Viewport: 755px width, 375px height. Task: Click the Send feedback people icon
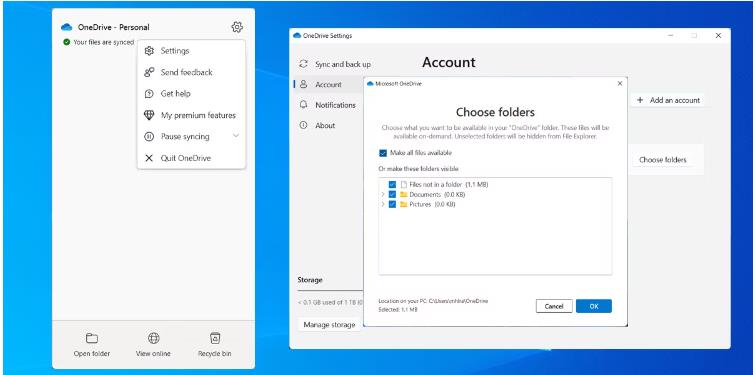(x=149, y=72)
